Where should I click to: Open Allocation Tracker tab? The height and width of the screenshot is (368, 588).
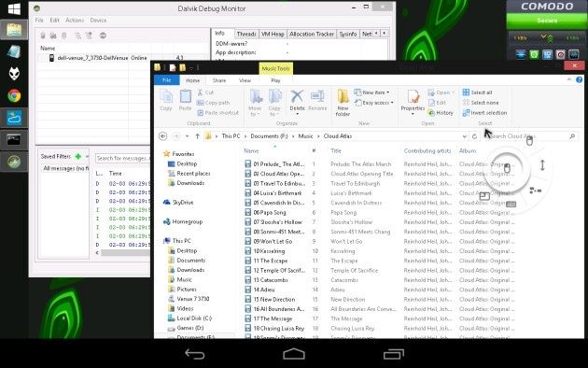[312, 34]
